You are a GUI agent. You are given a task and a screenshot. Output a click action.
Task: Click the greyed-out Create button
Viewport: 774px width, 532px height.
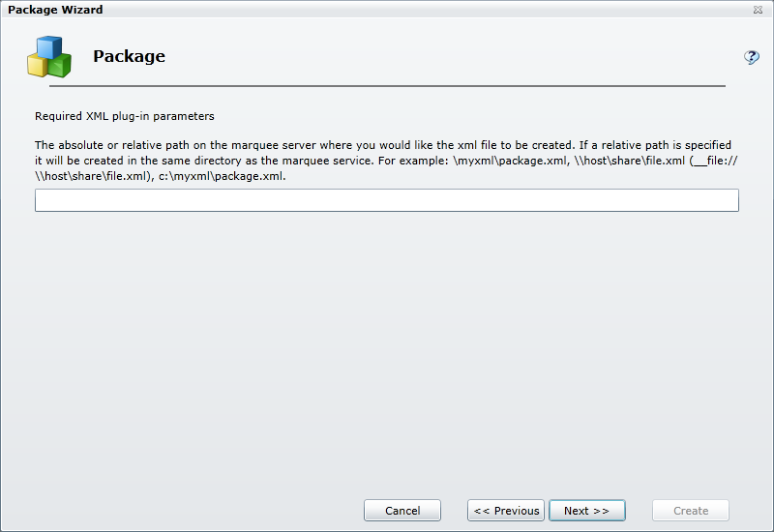point(691,511)
